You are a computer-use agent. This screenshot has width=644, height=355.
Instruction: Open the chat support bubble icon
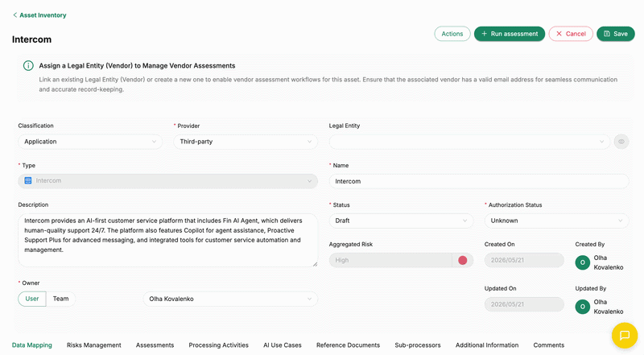point(625,335)
